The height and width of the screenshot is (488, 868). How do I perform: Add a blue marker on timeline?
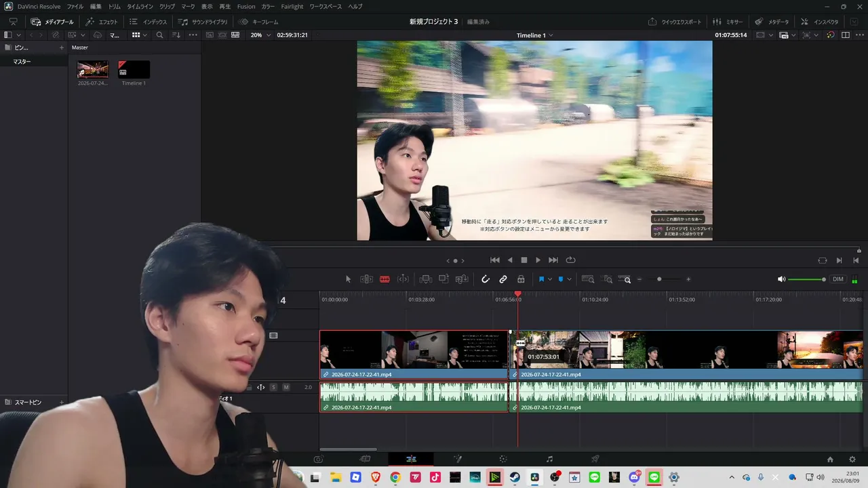[x=560, y=279]
